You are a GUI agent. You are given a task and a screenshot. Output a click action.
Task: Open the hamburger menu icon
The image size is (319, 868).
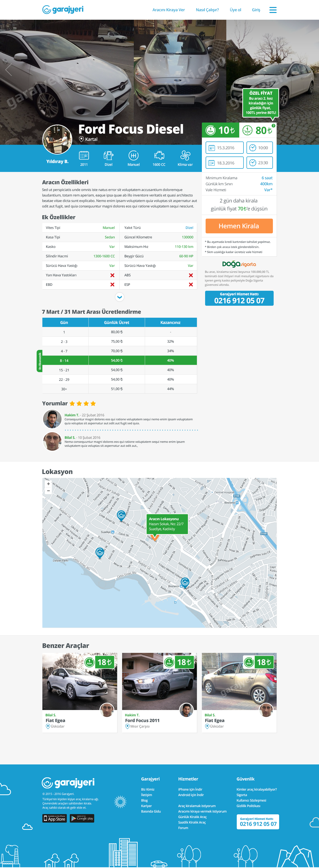tap(273, 10)
